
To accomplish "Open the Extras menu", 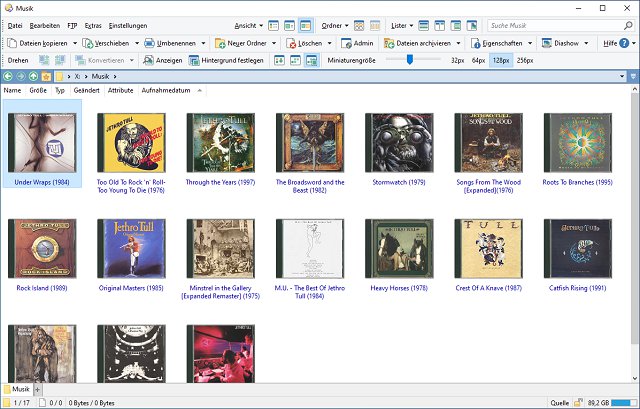I will (93, 26).
